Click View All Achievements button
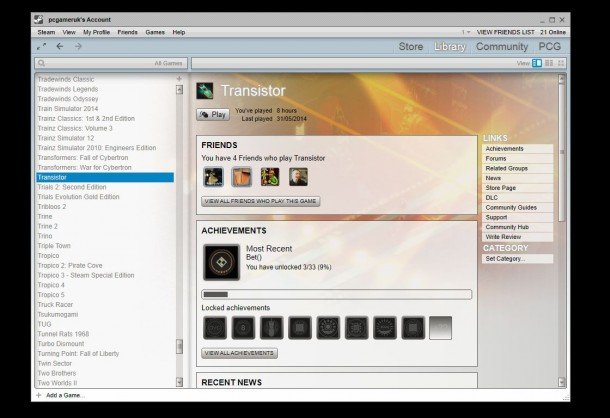610x418 pixels. pyautogui.click(x=239, y=353)
